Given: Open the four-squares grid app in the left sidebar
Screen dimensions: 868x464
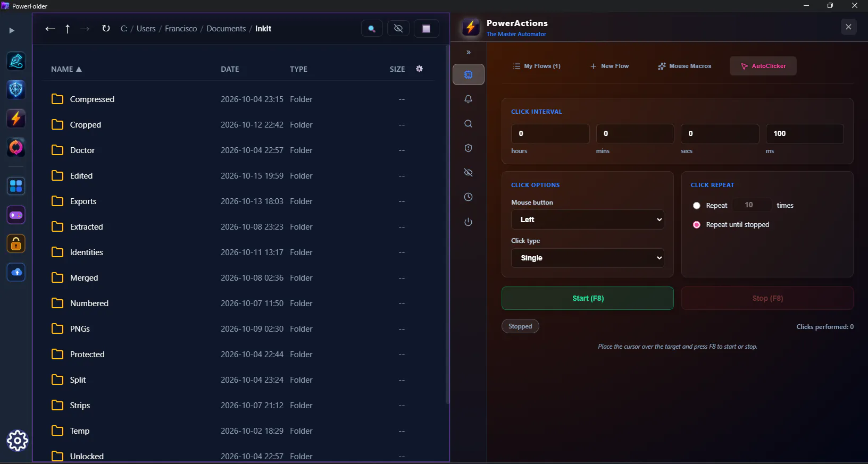Looking at the screenshot, I should (16, 187).
